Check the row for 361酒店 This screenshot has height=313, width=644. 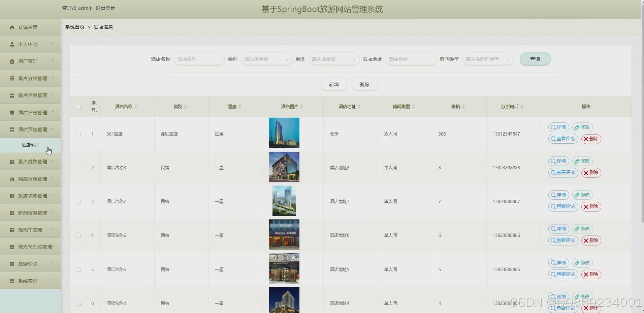click(x=78, y=134)
